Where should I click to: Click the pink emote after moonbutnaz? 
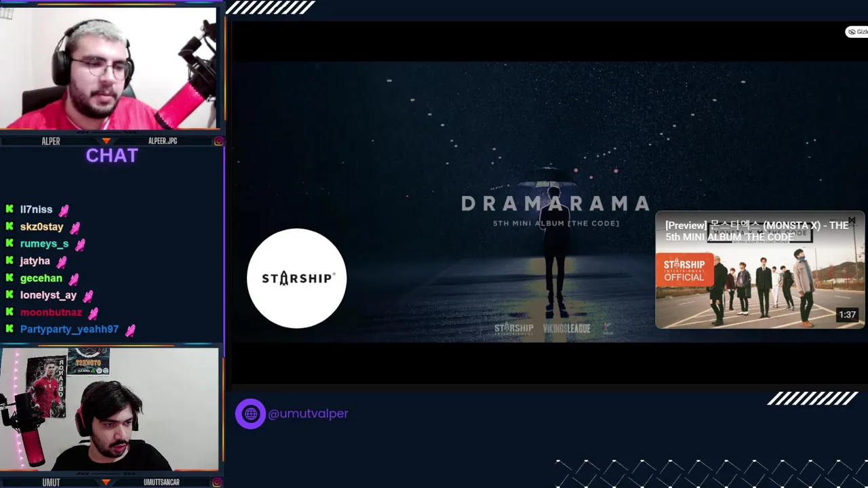point(93,313)
